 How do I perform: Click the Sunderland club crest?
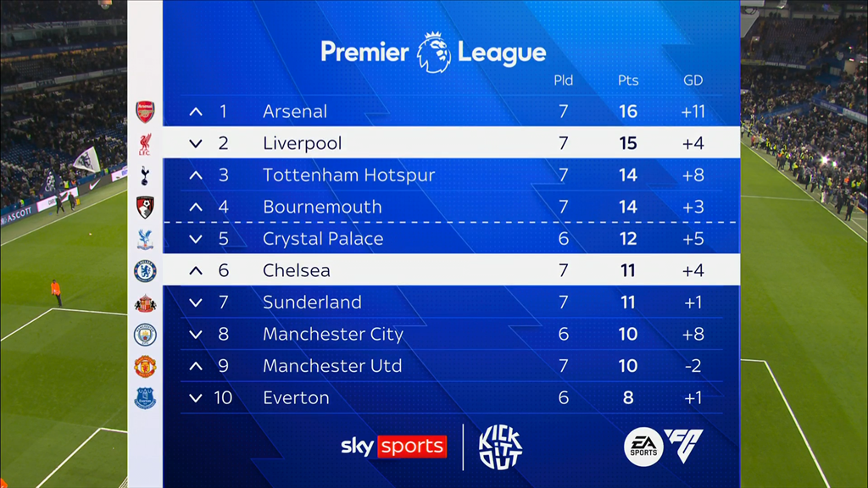coord(145,302)
